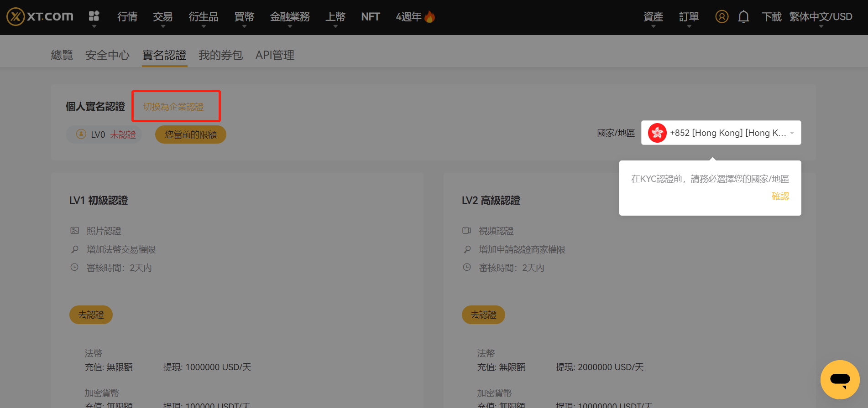
Task: Expand the 上幣 menu
Action: point(335,17)
